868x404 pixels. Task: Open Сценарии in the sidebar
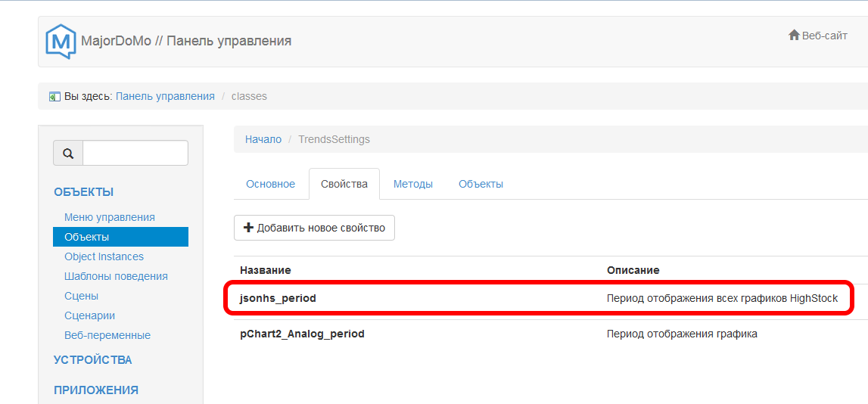90,315
